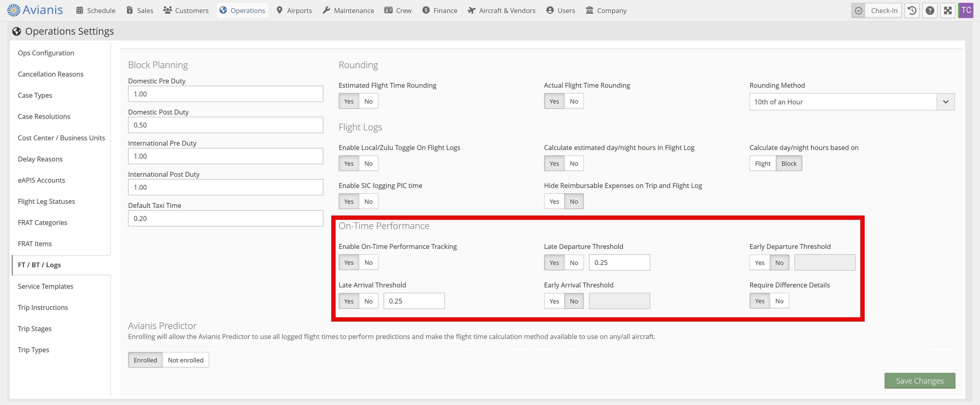Click the Default Taxi Time input field

pyautogui.click(x=225, y=218)
